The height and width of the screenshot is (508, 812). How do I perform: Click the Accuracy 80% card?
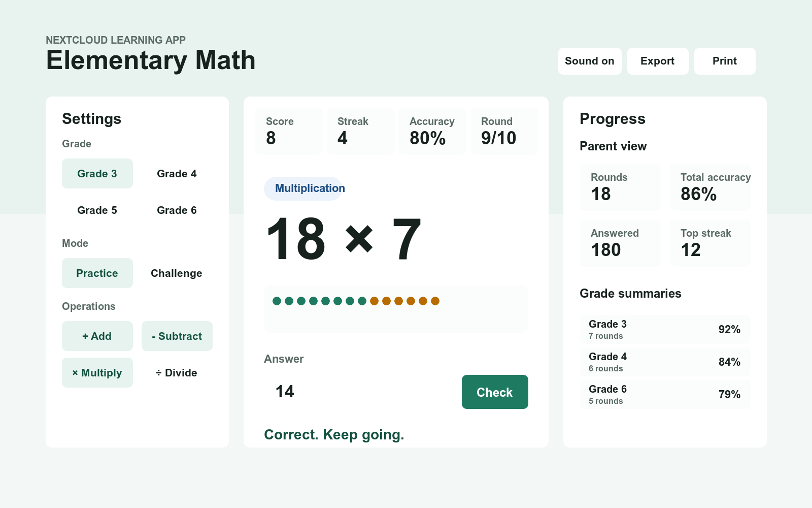click(432, 131)
